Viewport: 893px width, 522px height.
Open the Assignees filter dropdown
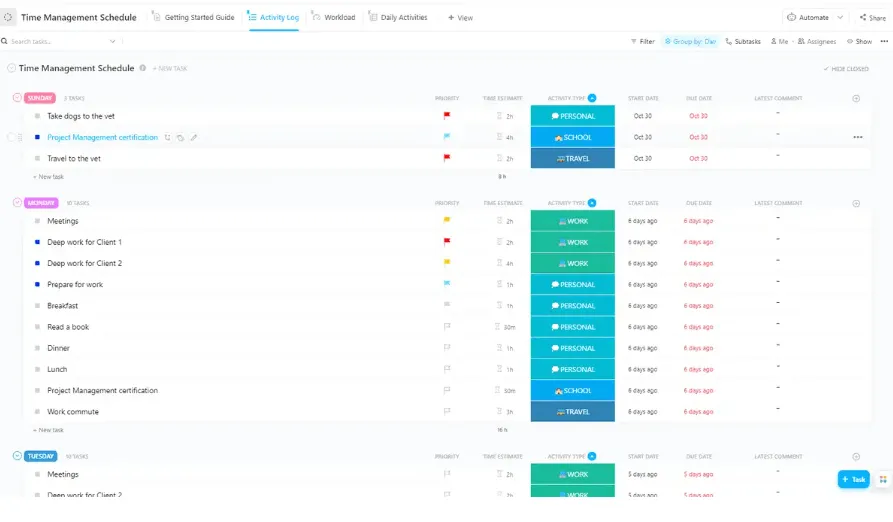tap(817, 41)
